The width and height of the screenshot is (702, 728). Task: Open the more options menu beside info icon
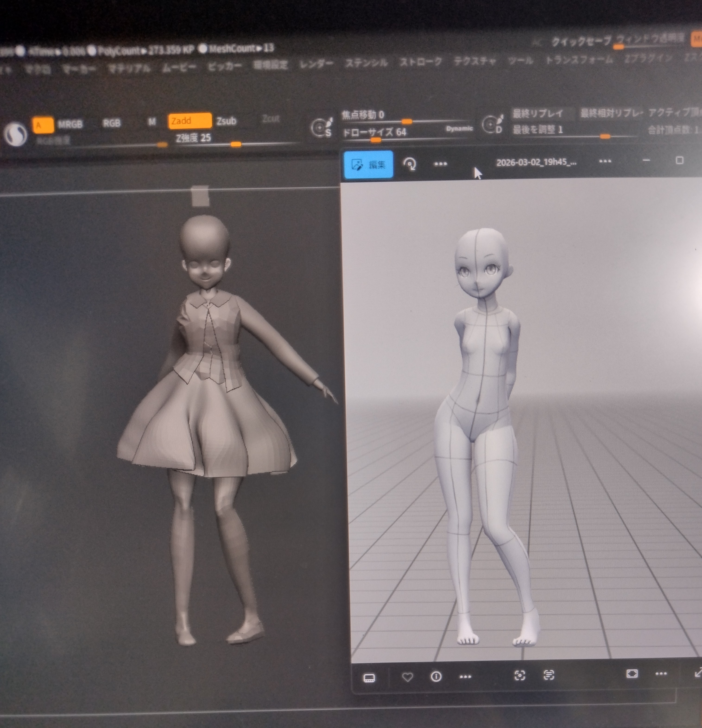[x=465, y=676]
